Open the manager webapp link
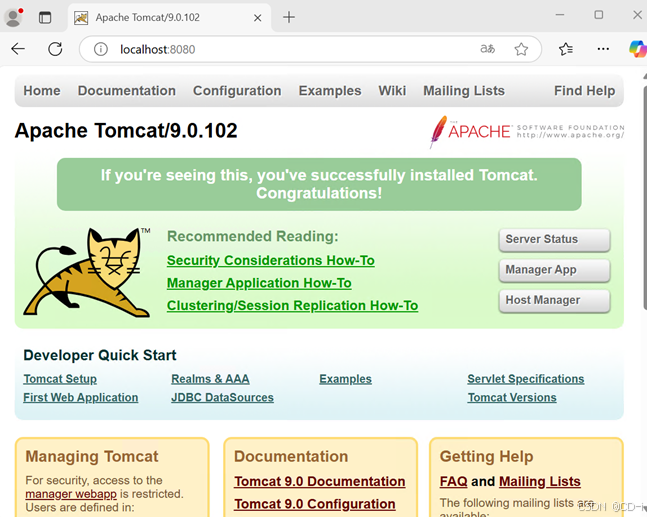Image resolution: width=648 pixels, height=518 pixels. (71, 494)
